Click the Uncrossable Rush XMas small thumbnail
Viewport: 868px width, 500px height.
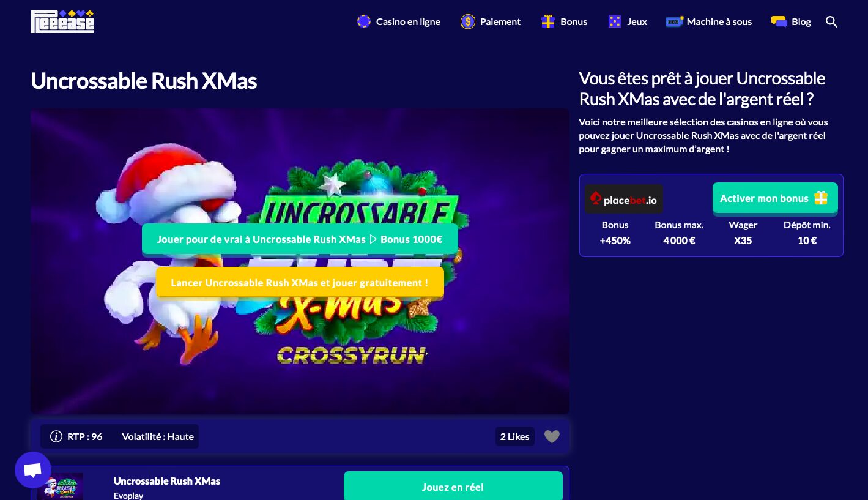click(x=61, y=487)
